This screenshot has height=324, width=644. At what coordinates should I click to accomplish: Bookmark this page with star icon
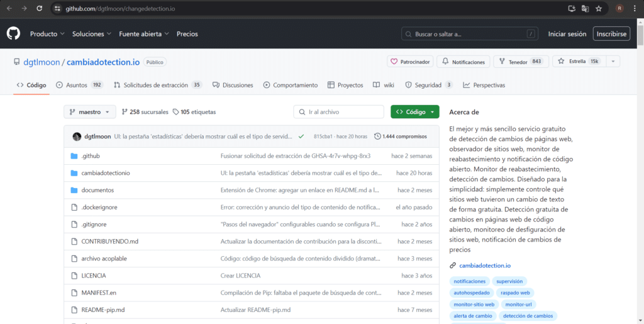point(599,8)
